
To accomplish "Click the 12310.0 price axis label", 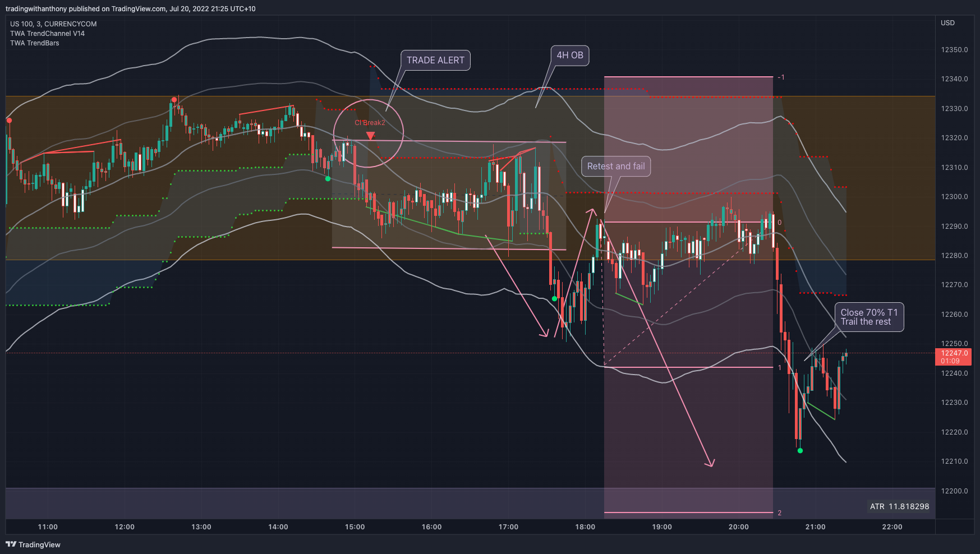I will (x=954, y=168).
